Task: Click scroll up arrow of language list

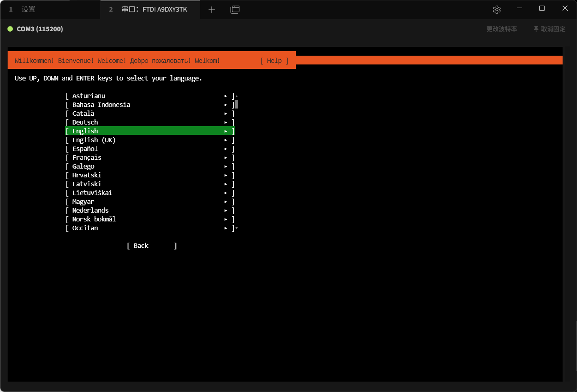Action: (x=237, y=96)
